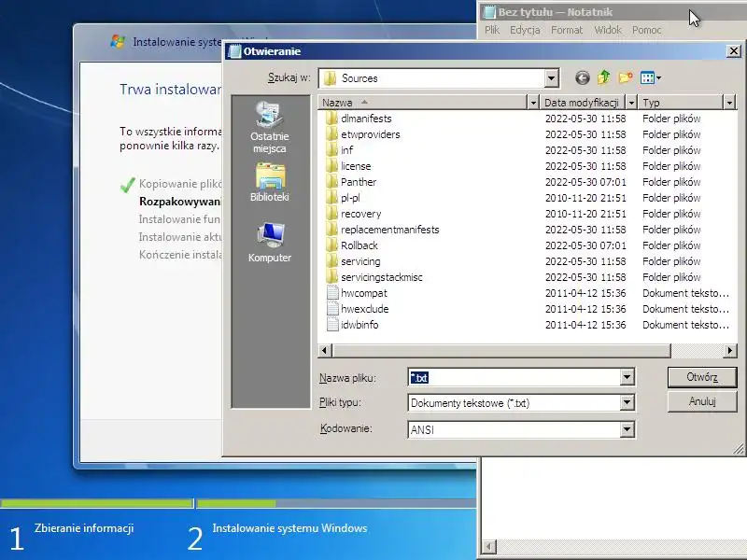Open the view menu icon

pyautogui.click(x=650, y=77)
